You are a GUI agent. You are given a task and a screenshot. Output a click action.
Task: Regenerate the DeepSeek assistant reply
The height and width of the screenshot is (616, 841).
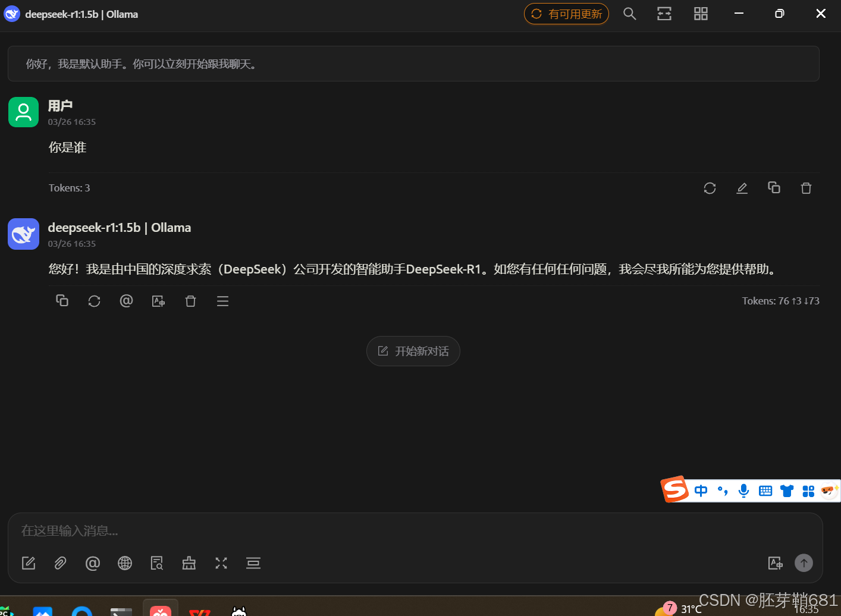94,301
